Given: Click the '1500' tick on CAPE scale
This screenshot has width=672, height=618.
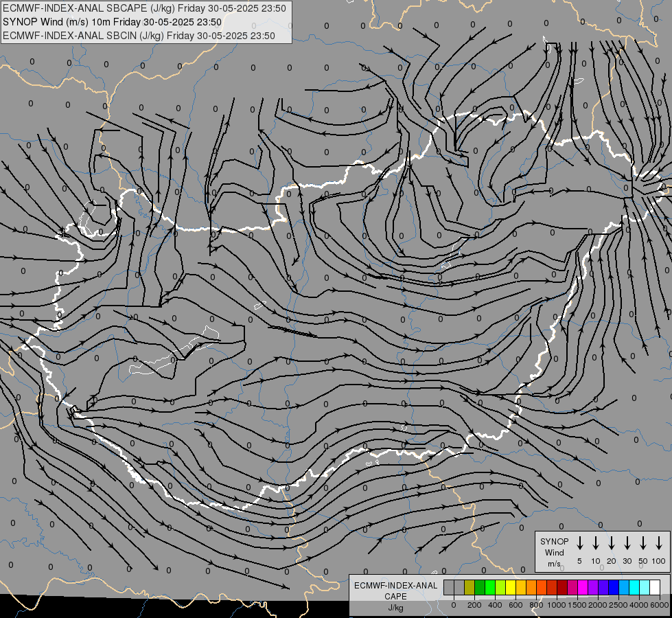Looking at the screenshot, I should click(x=577, y=605).
